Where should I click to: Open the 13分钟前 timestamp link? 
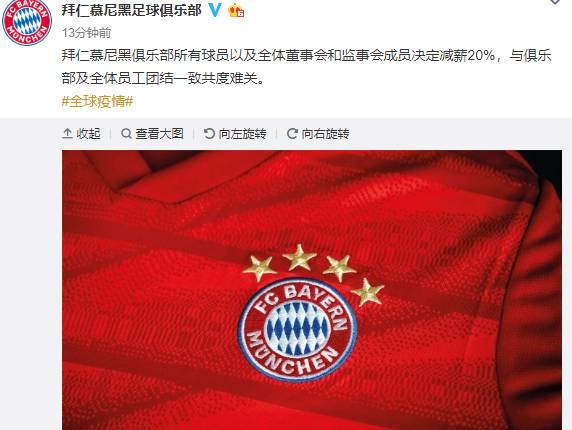[x=86, y=33]
